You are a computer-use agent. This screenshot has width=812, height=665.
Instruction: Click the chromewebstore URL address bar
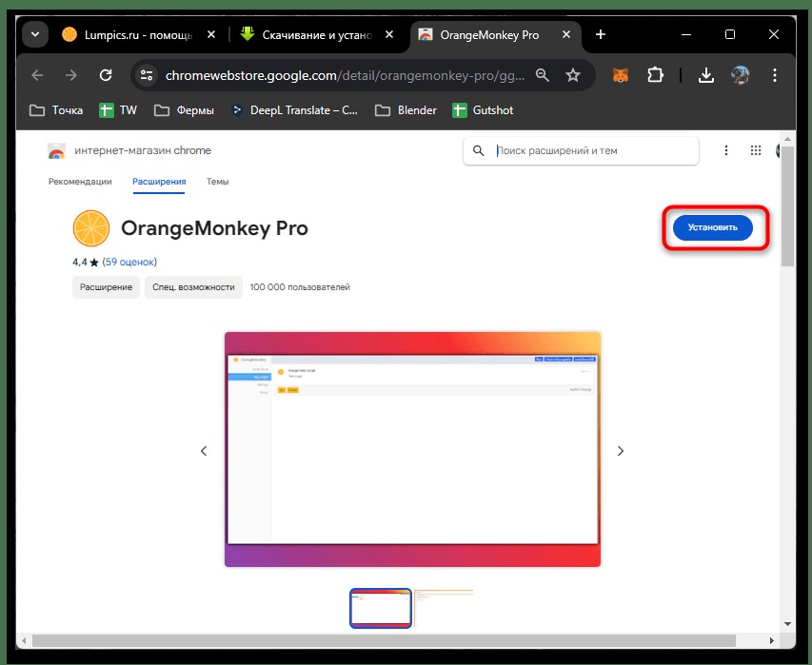(x=345, y=75)
